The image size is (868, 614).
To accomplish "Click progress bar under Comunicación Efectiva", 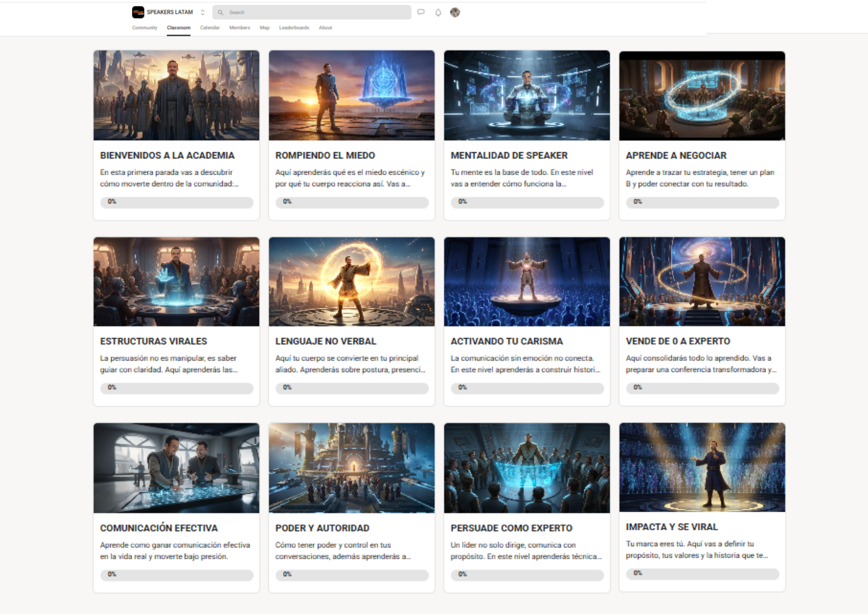I will (x=177, y=575).
